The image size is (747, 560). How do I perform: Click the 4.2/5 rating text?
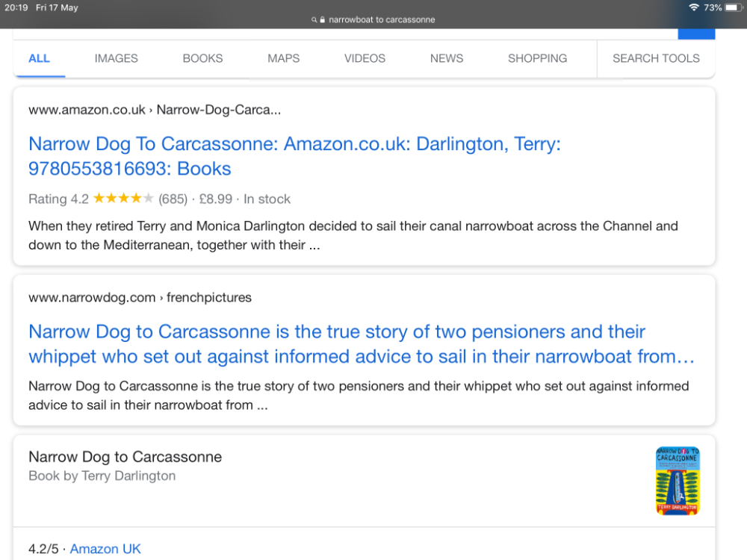click(x=43, y=549)
